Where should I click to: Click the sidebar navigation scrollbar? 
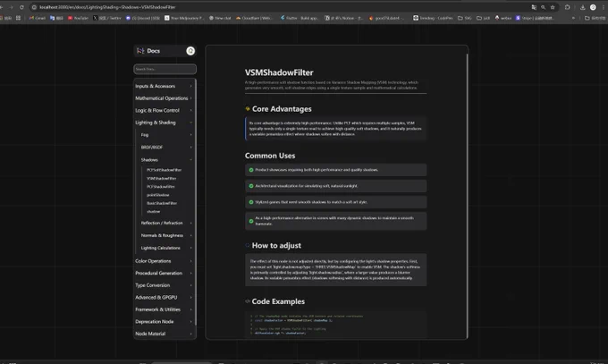coord(196,202)
